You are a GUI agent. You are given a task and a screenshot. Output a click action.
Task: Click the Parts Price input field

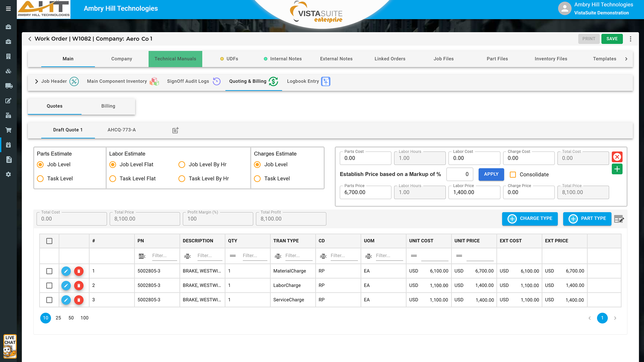tap(365, 192)
